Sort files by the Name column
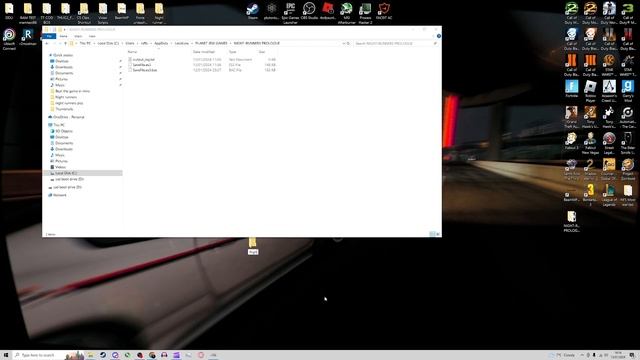 tap(132, 52)
